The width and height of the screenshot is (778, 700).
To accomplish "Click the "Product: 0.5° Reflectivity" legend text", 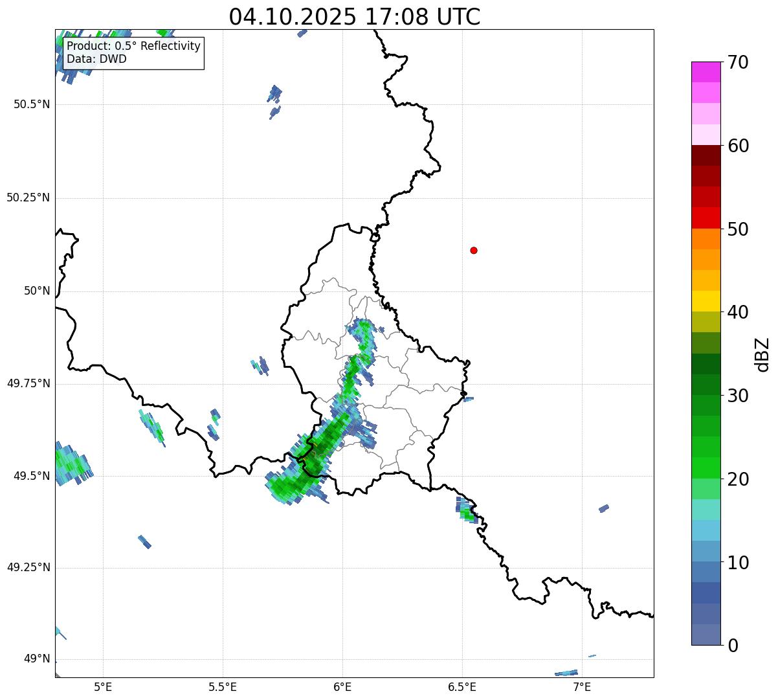I will 133,47.
